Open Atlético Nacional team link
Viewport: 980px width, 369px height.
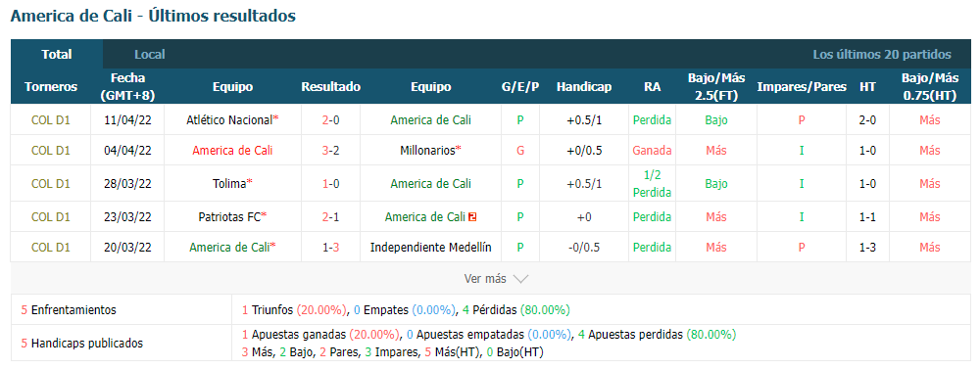click(x=229, y=119)
